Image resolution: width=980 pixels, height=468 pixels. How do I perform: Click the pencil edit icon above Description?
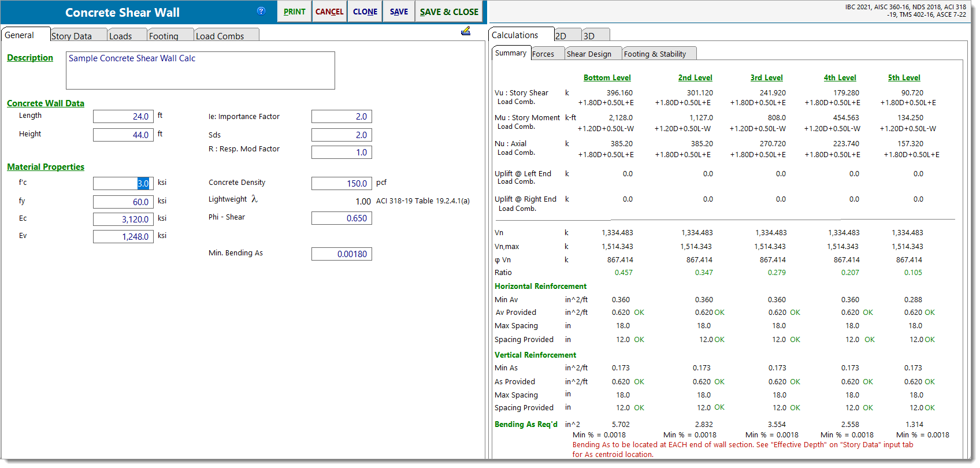466,31
